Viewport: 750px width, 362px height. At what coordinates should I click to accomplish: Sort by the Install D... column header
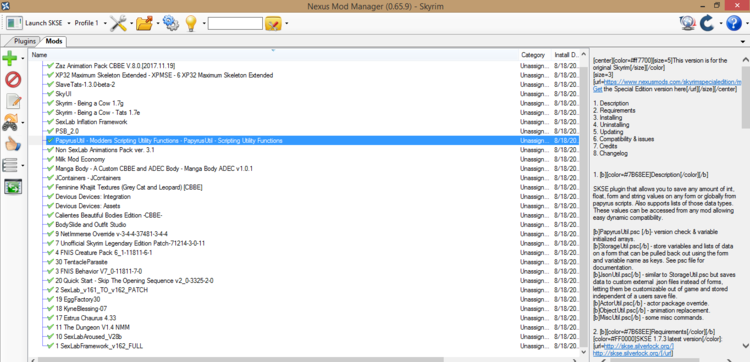[566, 55]
